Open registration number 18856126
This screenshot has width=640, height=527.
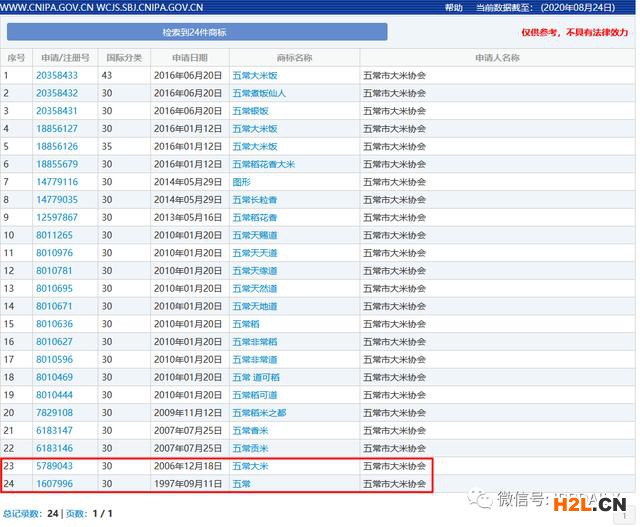point(57,147)
